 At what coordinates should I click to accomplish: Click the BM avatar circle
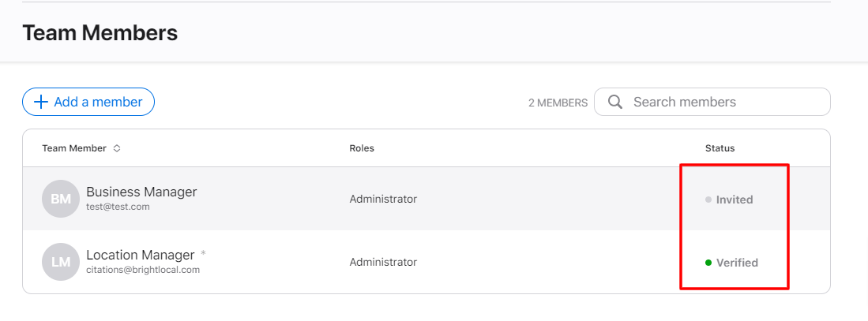click(61, 199)
